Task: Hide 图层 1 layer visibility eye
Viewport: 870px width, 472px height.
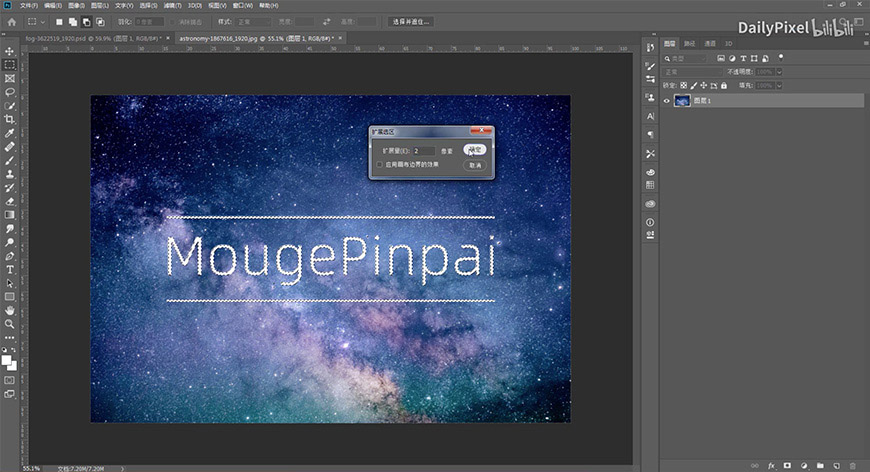Action: click(666, 101)
